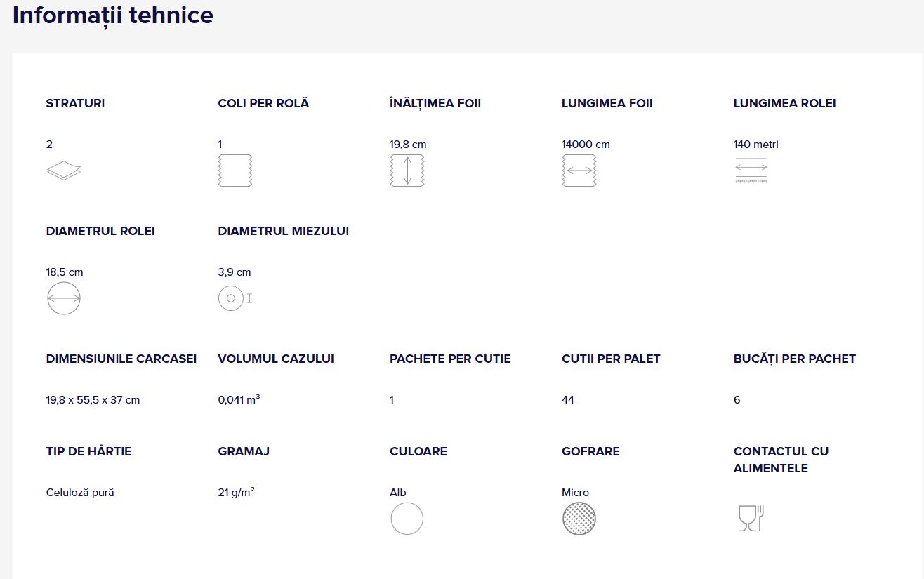Click the horizontal arrow sheet length icon
The image size is (924, 579).
click(579, 171)
